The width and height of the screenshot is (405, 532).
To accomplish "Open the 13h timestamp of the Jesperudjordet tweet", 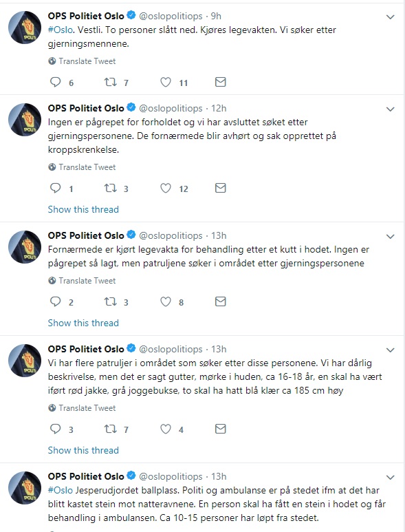I will [219, 476].
